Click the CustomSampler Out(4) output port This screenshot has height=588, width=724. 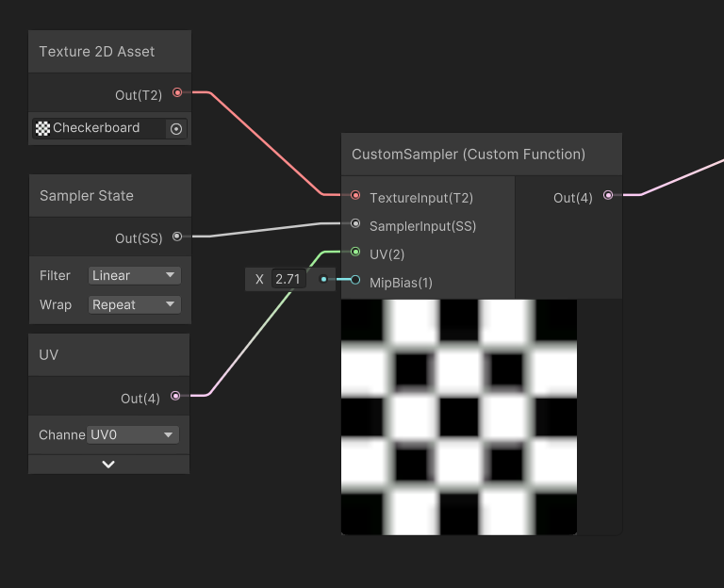pos(608,196)
